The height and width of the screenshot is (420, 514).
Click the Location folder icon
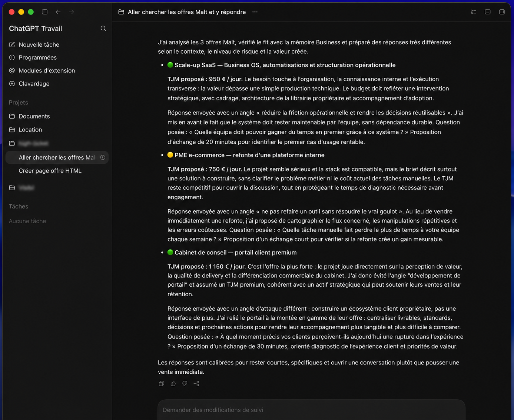(12, 130)
